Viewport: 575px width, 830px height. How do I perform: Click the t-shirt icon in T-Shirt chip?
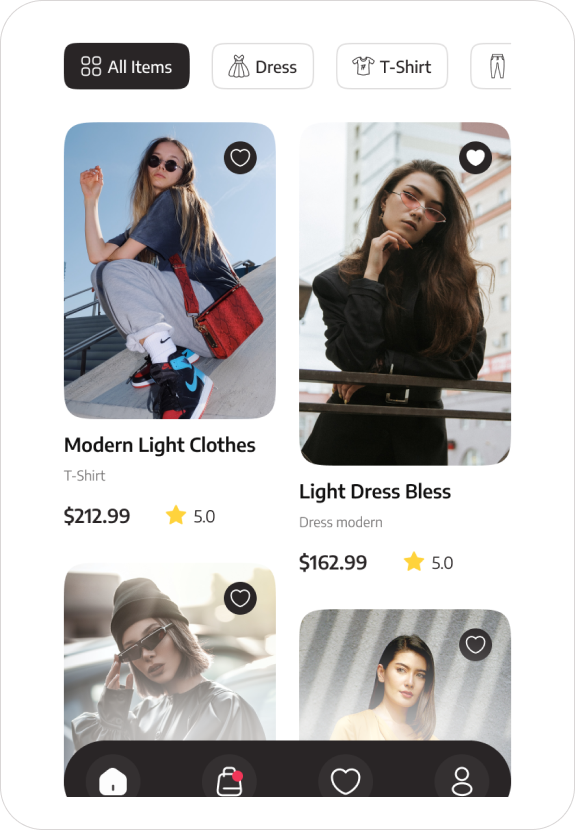point(363,66)
